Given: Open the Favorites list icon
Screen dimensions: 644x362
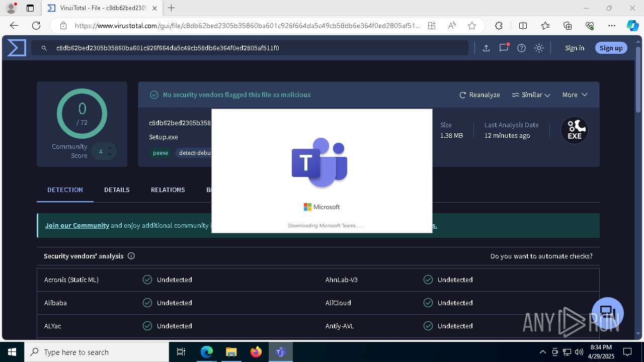Looking at the screenshot, I should (545, 26).
